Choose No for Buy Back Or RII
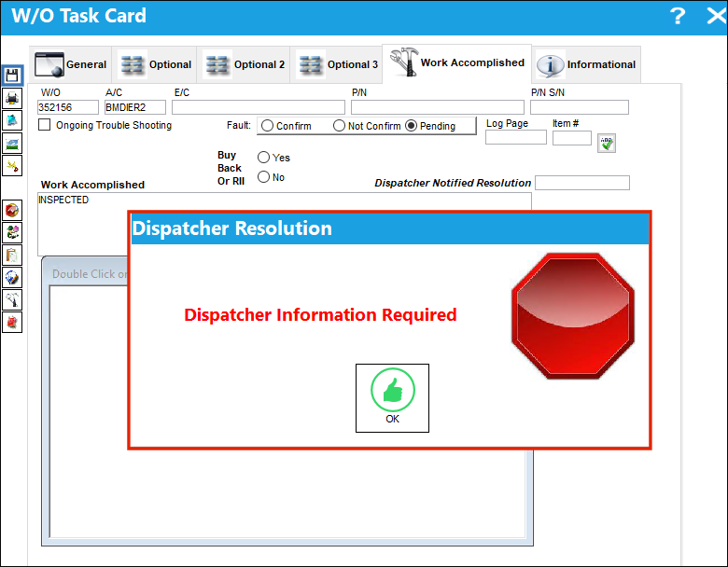The width and height of the screenshot is (728, 567). (263, 177)
